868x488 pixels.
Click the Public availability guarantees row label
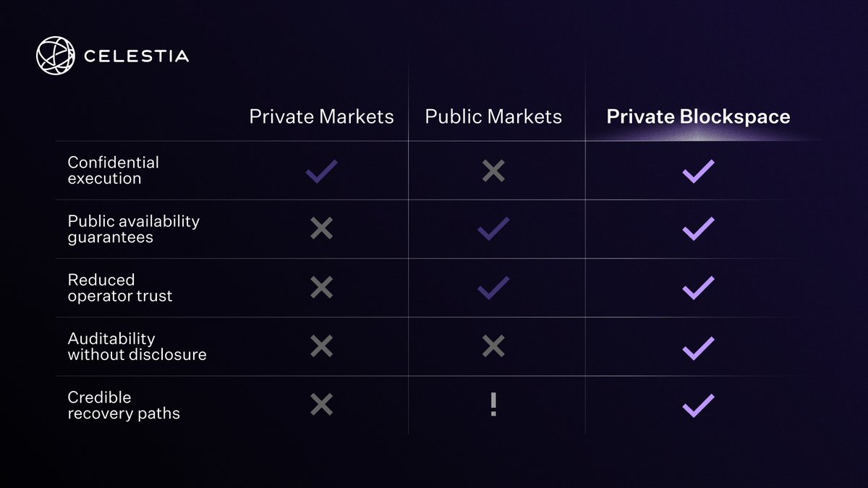click(133, 229)
